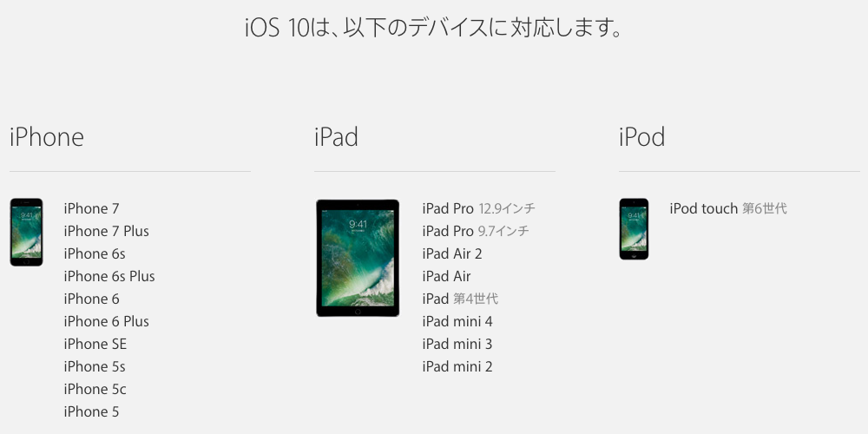Click the iPod touch device image
This screenshot has width=868, height=434.
click(x=634, y=228)
